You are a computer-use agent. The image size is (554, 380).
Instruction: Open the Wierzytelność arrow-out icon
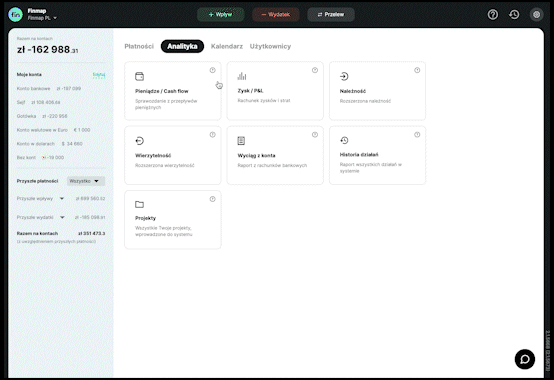140,141
